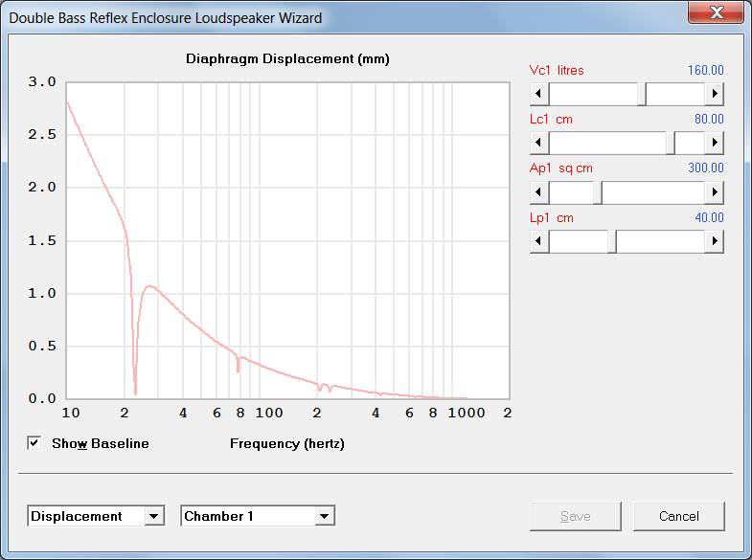
Task: Click the Ap1 value 300.00
Action: coord(705,168)
